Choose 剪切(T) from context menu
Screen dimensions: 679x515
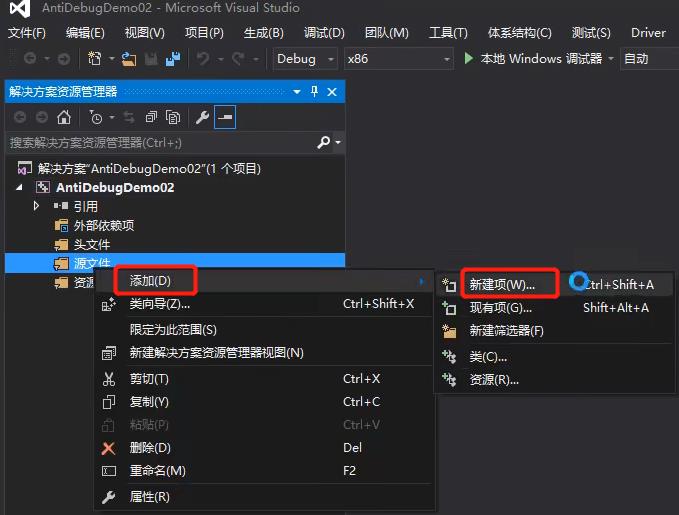(264, 379)
